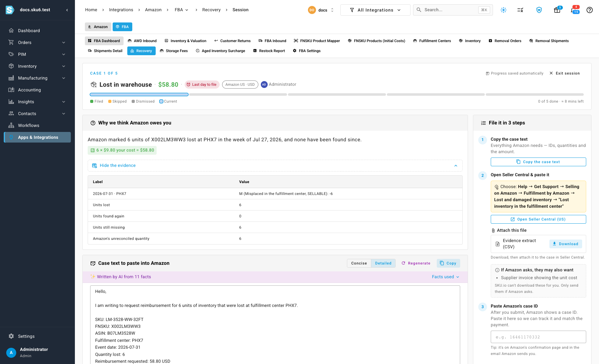
Task: Switch to the FBA Dashboard tab
Action: pyautogui.click(x=104, y=41)
